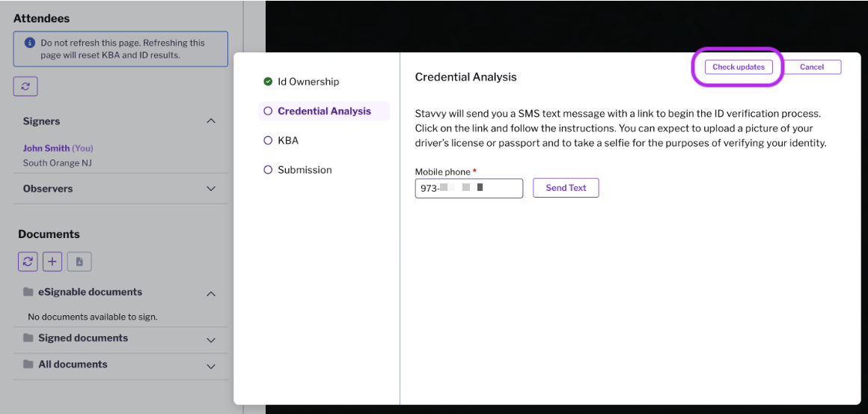The width and height of the screenshot is (868, 414).
Task: Click the Mobile phone input field
Action: [x=469, y=188]
